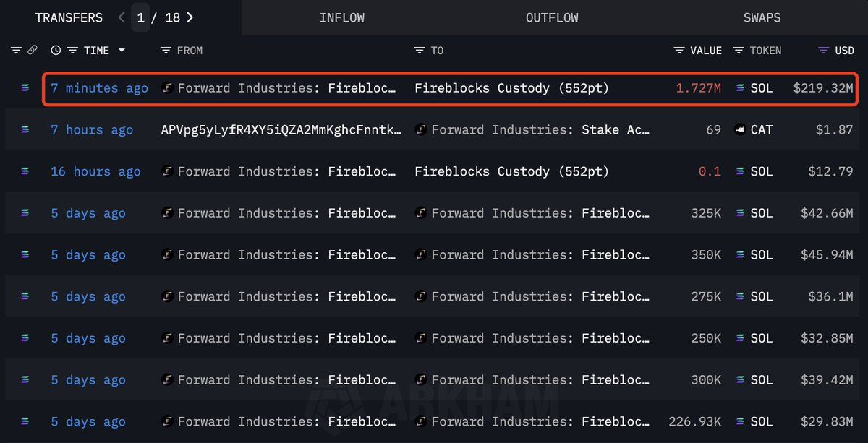
Task: Switch to the OUTFLOW tab
Action: click(552, 17)
